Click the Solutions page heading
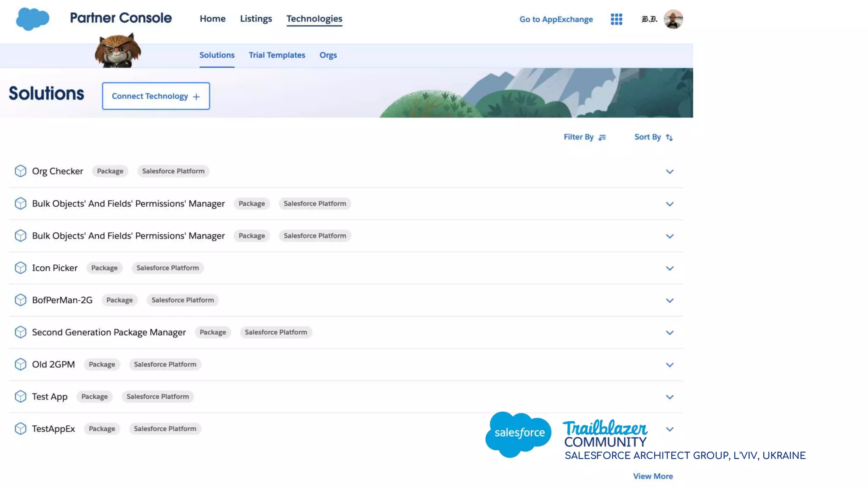The image size is (868, 488). point(47,94)
